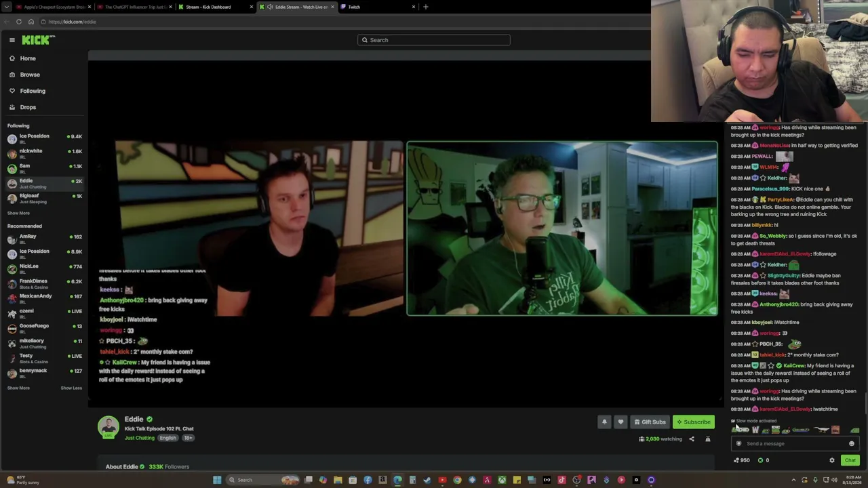Switch to the Twitch tab
The image size is (868, 488).
pyautogui.click(x=378, y=7)
